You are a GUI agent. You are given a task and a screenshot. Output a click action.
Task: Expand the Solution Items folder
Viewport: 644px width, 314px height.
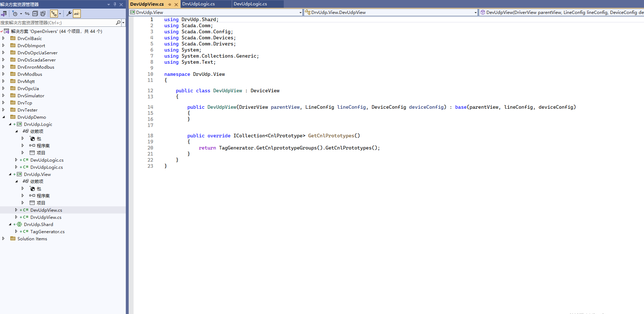click(4, 239)
